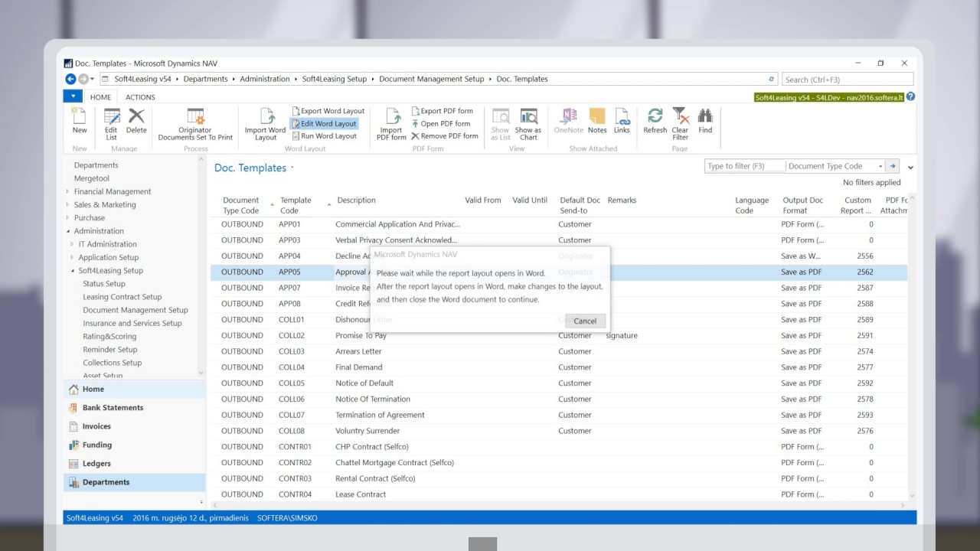
Task: Refresh the address bar path
Action: [x=772, y=79]
